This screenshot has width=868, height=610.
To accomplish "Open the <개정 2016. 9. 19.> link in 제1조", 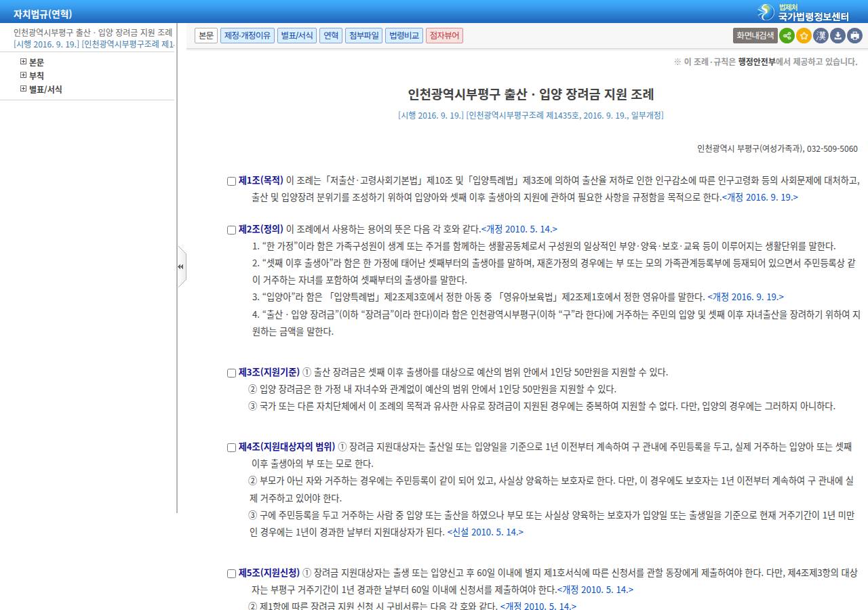I will (760, 197).
